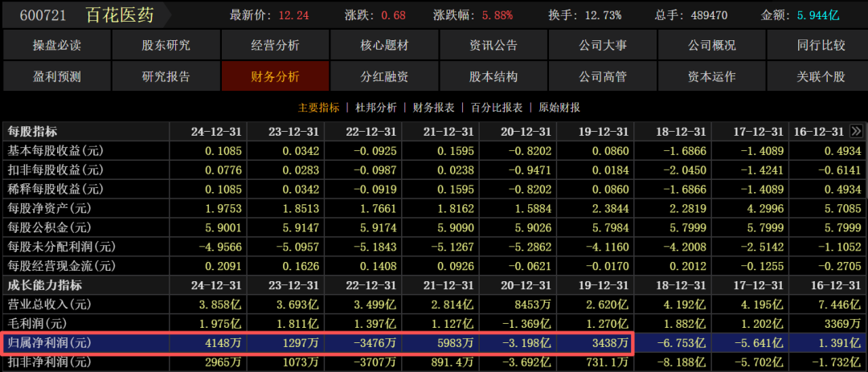Open the 同行比较 tab

click(x=821, y=46)
